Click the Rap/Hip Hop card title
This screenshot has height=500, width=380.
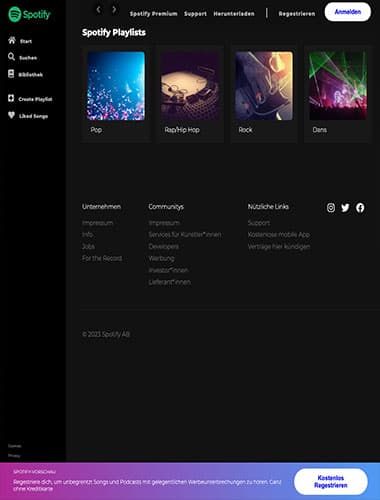click(182, 130)
